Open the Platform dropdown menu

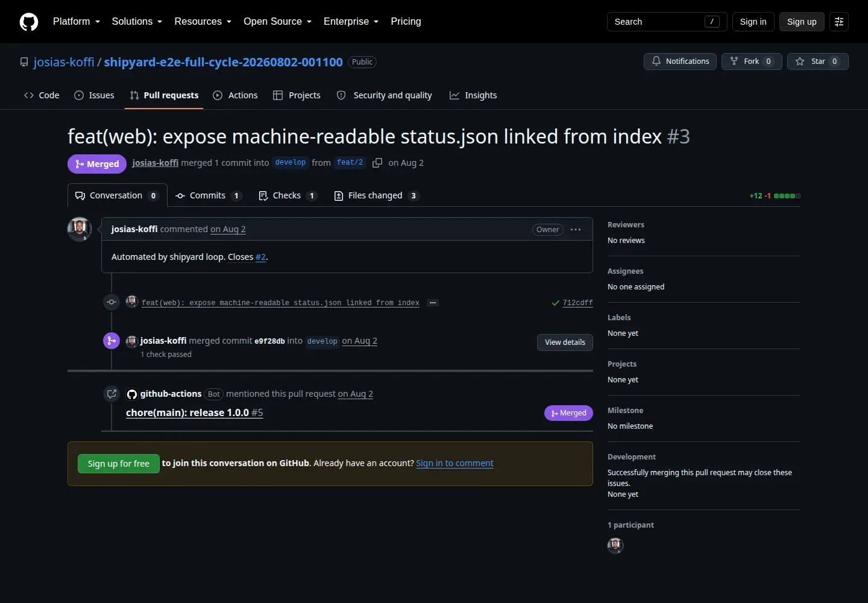point(77,22)
